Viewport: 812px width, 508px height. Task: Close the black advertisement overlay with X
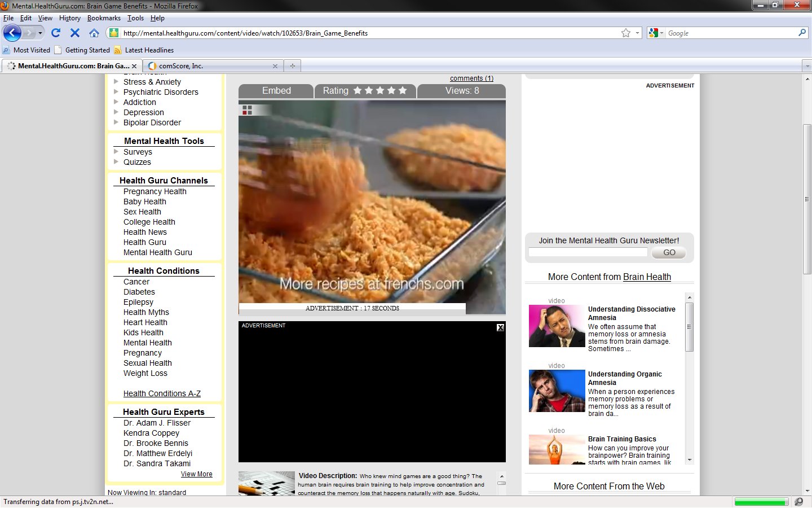coord(500,327)
